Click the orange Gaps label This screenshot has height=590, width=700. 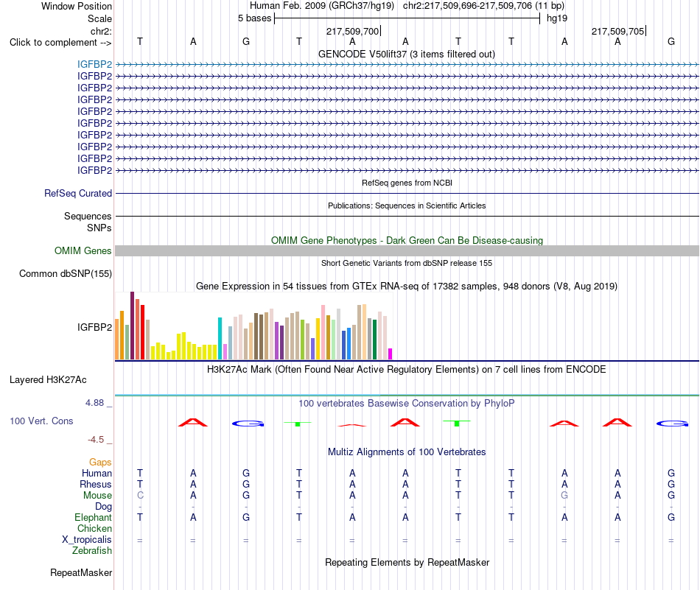[100, 462]
